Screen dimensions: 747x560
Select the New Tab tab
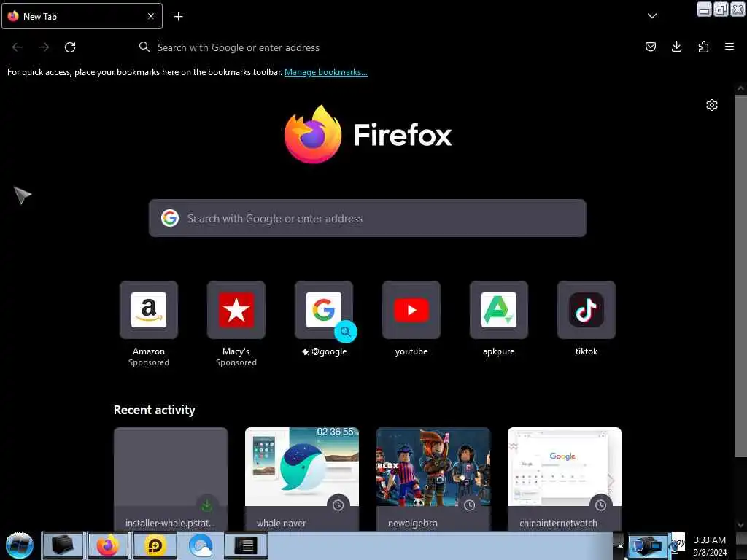(x=82, y=16)
